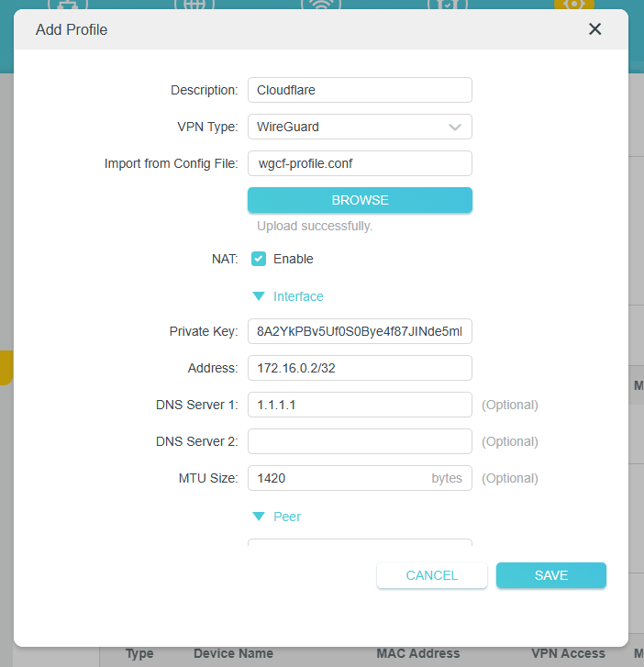Click the DNS Server 1 field
This screenshot has width=644, height=667.
tap(360, 405)
